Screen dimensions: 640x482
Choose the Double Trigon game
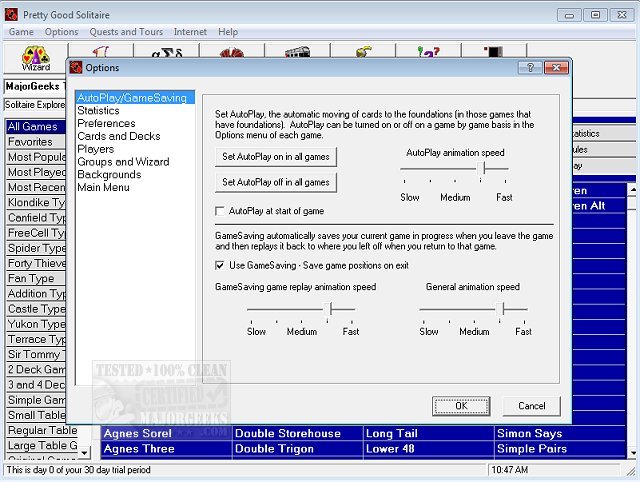tap(297, 449)
